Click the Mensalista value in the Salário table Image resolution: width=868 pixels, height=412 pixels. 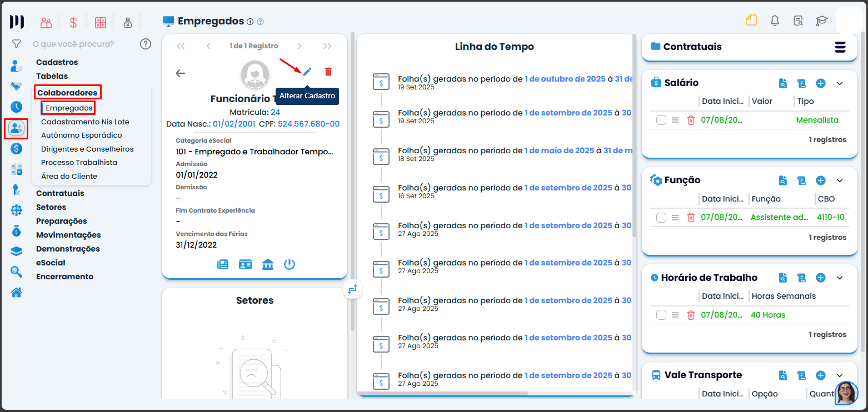pos(817,120)
